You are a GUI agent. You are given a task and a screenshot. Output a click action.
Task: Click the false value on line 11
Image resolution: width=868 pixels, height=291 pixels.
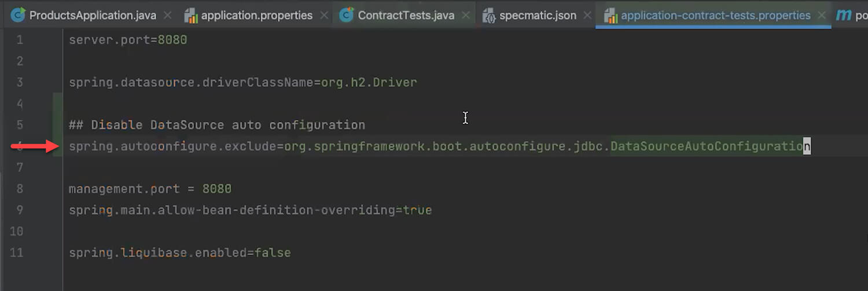(273, 253)
